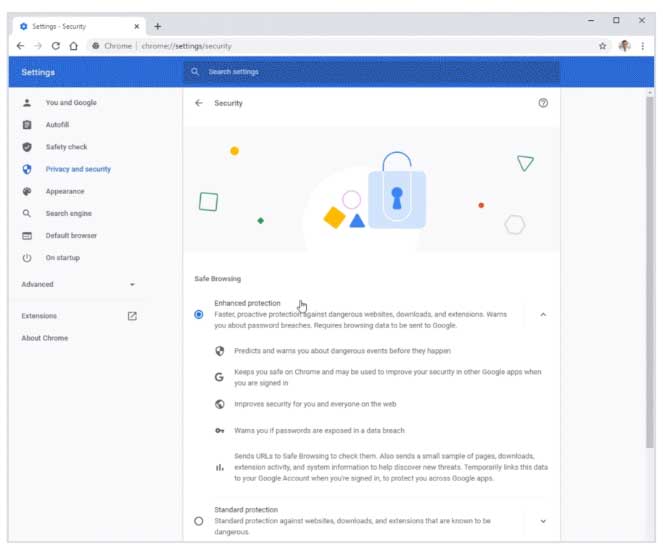The height and width of the screenshot is (558, 663).
Task: Open the Chrome three-dot menu
Action: coord(643,46)
